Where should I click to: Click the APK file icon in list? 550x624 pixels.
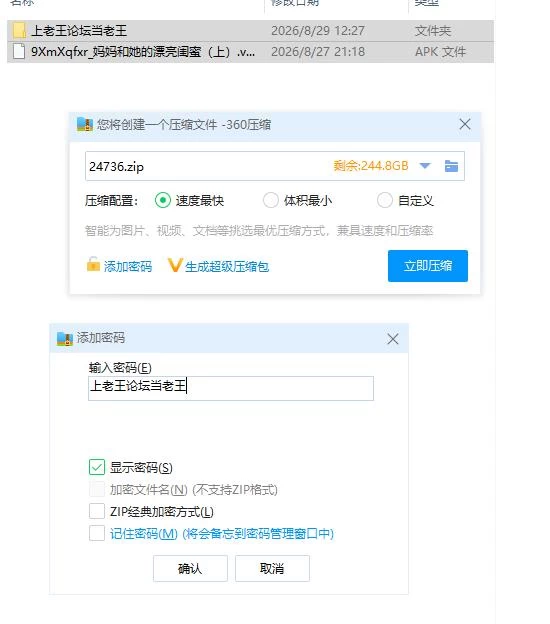coord(19,51)
